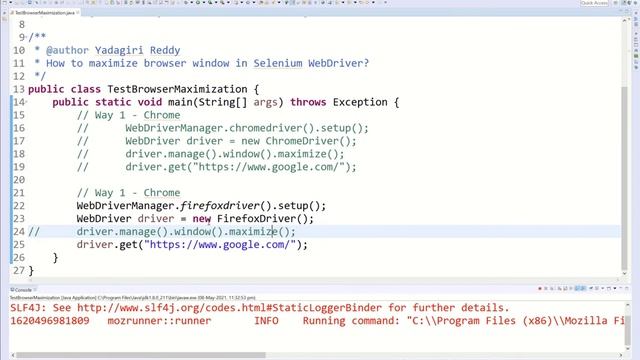Click the Console vertical scrollbar down arrow

click(628, 348)
